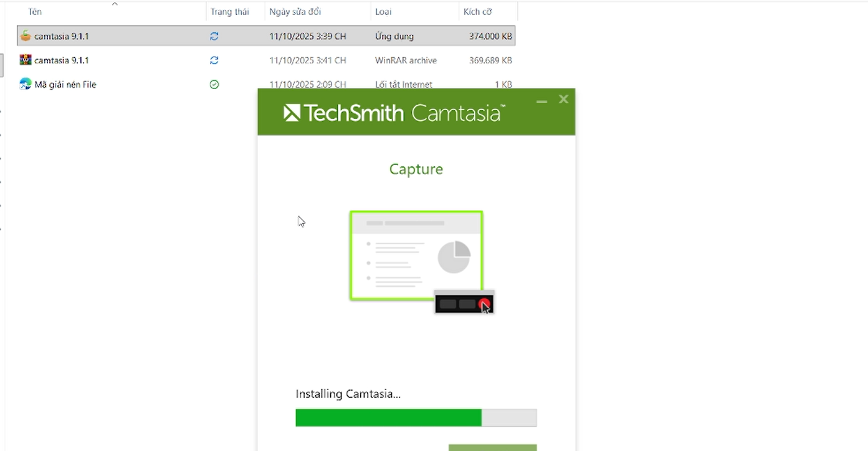Click the Kích cỡ column header

[477, 12]
